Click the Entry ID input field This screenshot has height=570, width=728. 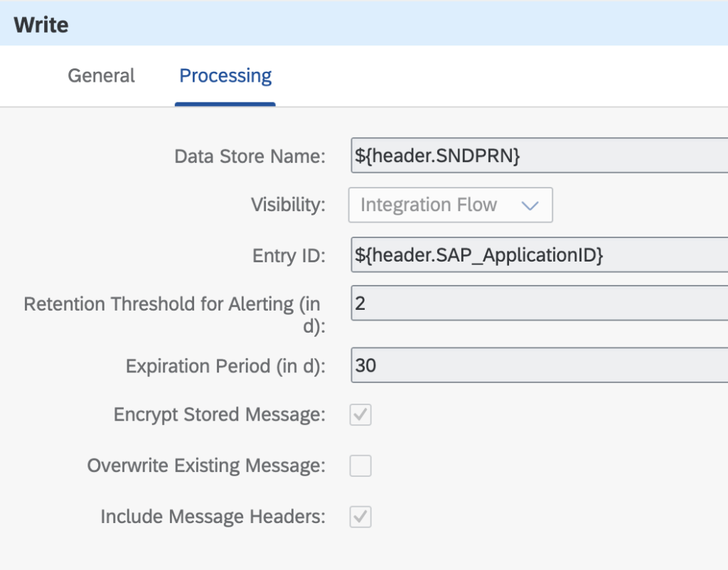540,255
